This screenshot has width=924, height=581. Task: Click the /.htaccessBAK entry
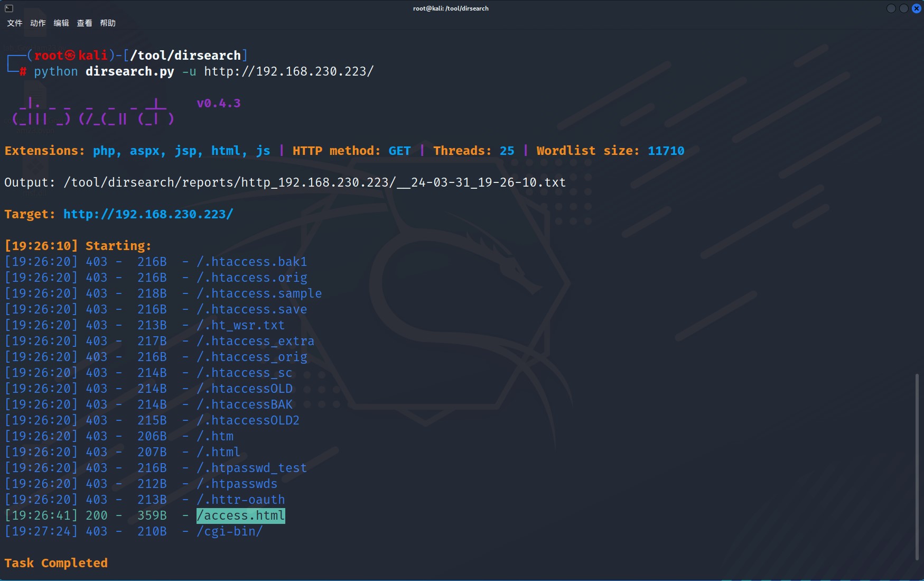[245, 404]
